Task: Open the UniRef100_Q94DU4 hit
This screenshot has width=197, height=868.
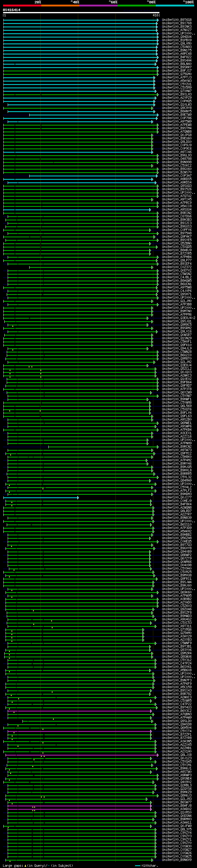Action: point(177,37)
